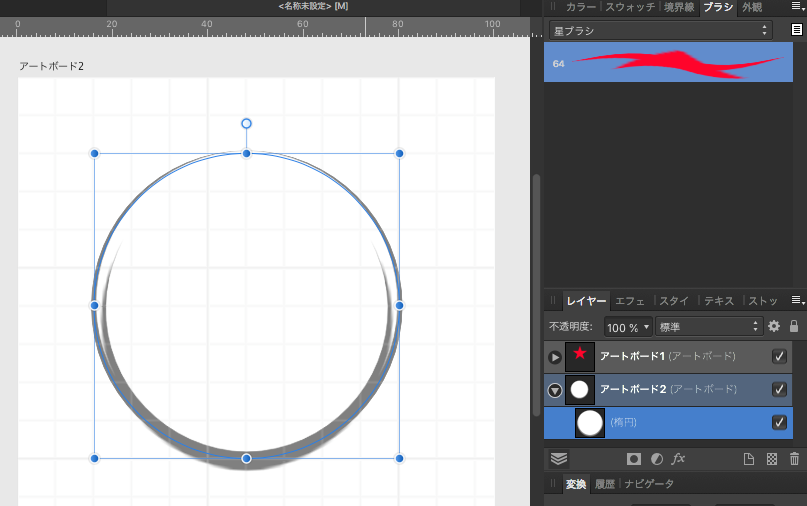Viewport: 807px width, 506px height.
Task: Switch to the 履歴 tab
Action: (604, 484)
